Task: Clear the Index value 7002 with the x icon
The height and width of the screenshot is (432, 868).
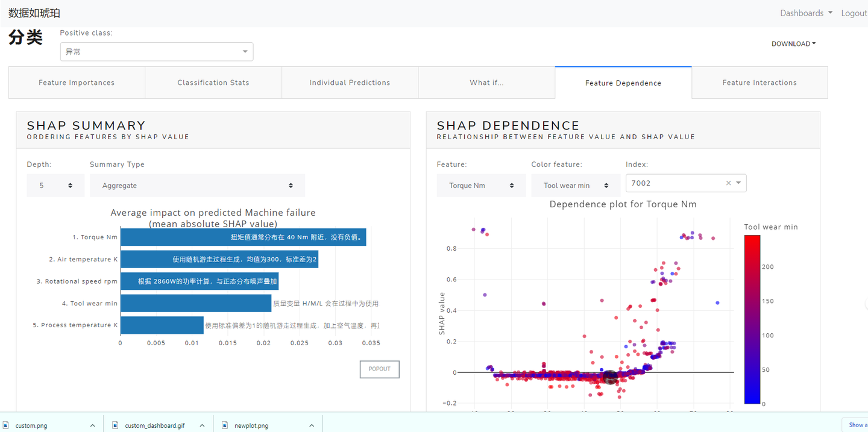Action: coord(728,183)
